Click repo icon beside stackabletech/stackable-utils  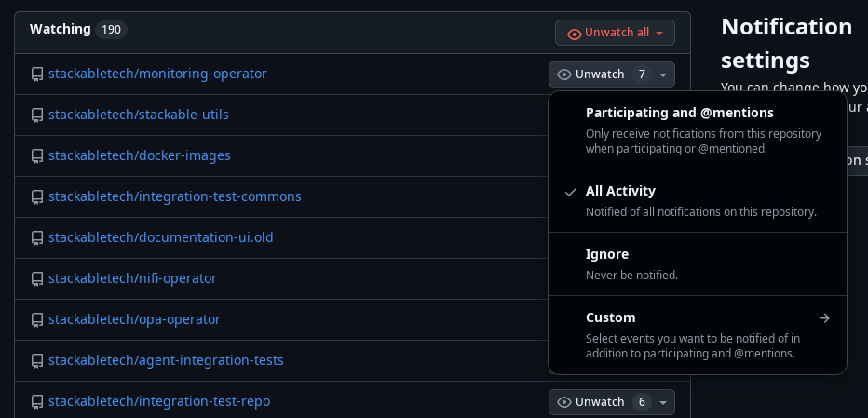pyautogui.click(x=37, y=115)
